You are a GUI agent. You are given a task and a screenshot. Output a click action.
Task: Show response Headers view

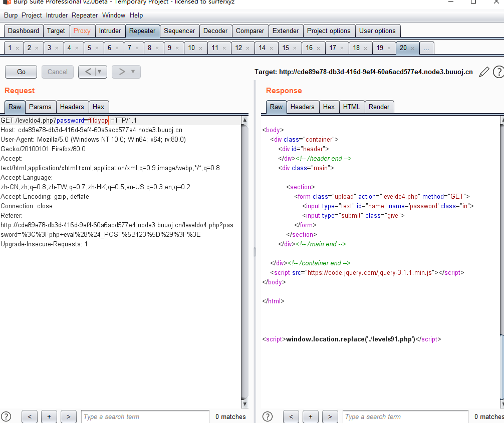[303, 107]
